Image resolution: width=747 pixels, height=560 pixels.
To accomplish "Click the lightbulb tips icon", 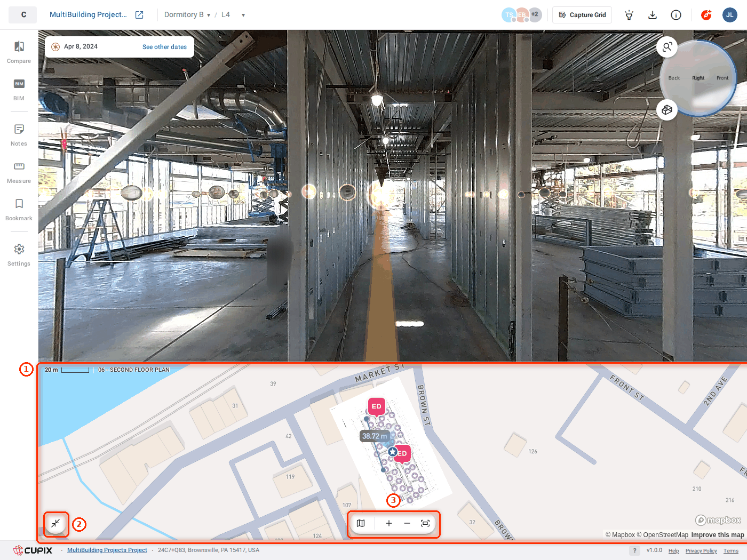I will (x=629, y=15).
